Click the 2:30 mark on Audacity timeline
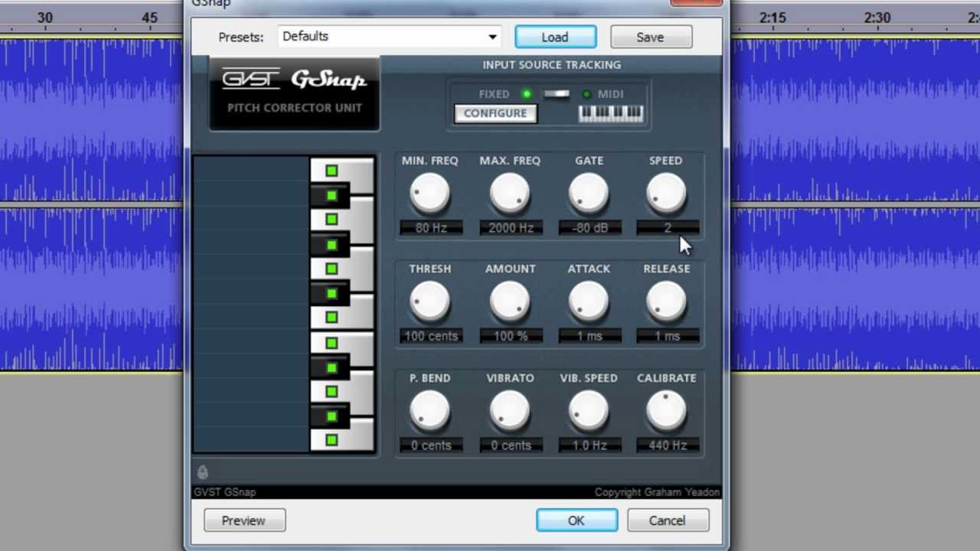 pos(877,18)
